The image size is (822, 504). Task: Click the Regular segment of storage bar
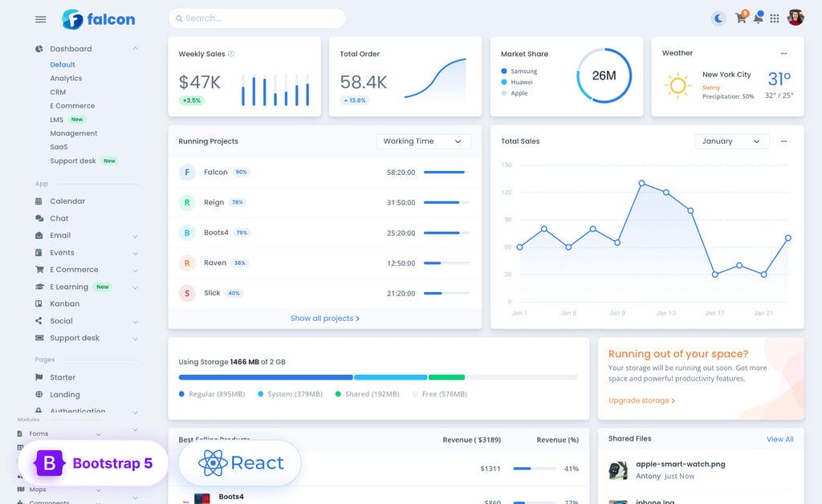tap(265, 377)
